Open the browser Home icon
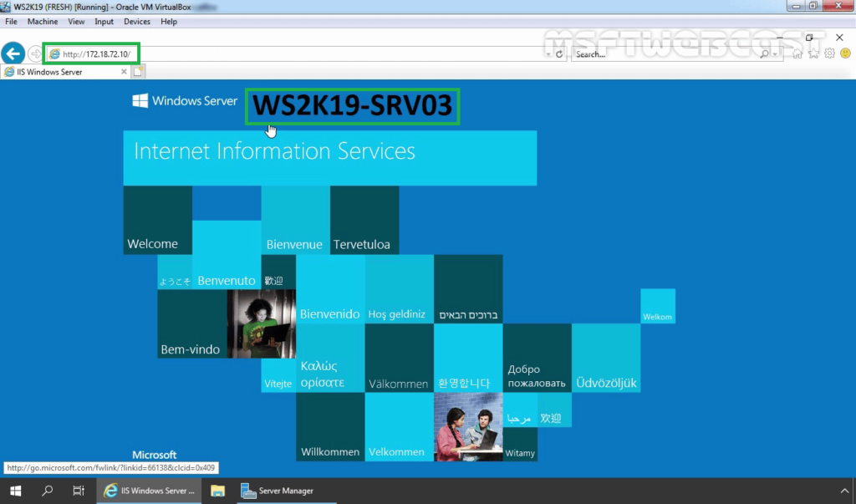The height and width of the screenshot is (504, 856). coord(797,53)
